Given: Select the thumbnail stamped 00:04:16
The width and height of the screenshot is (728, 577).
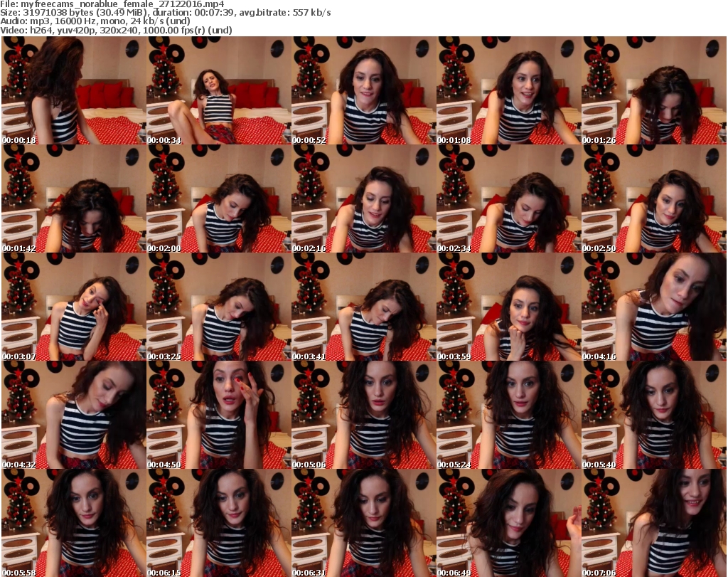Looking at the screenshot, I should coord(654,307).
